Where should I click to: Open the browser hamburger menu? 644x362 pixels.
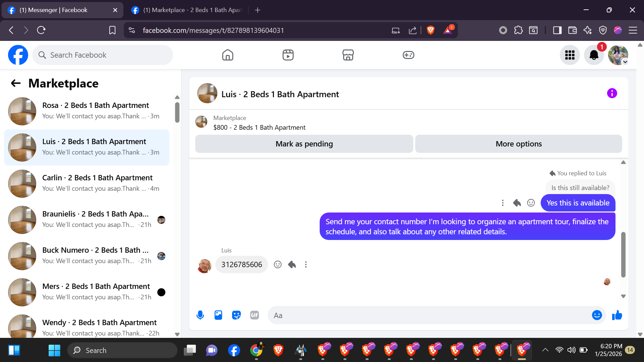tap(633, 30)
